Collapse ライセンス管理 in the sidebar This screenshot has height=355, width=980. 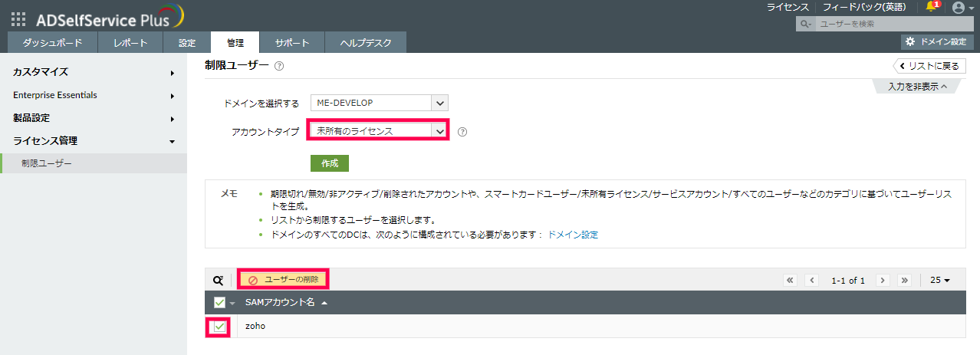[94, 141]
